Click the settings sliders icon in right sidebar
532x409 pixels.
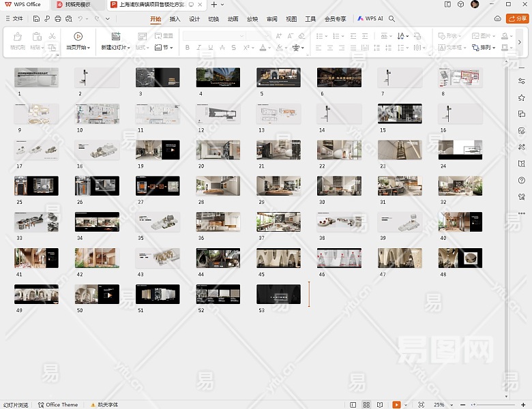pyautogui.click(x=522, y=81)
